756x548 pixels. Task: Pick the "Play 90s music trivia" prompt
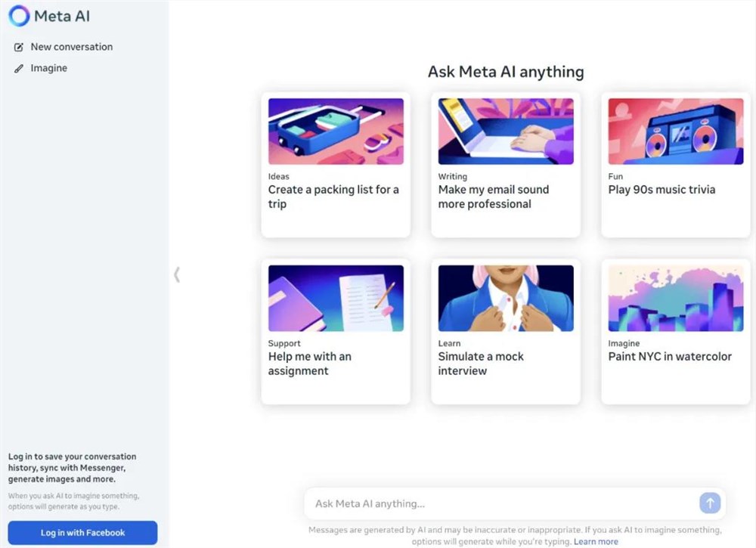661,190
